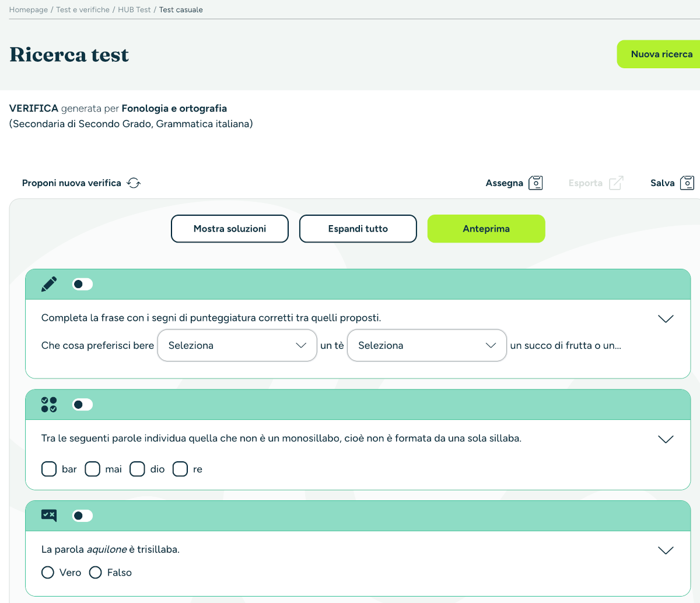Open 'HUB Test' breadcrumb link
Screen dimensions: 700x603
pos(134,10)
